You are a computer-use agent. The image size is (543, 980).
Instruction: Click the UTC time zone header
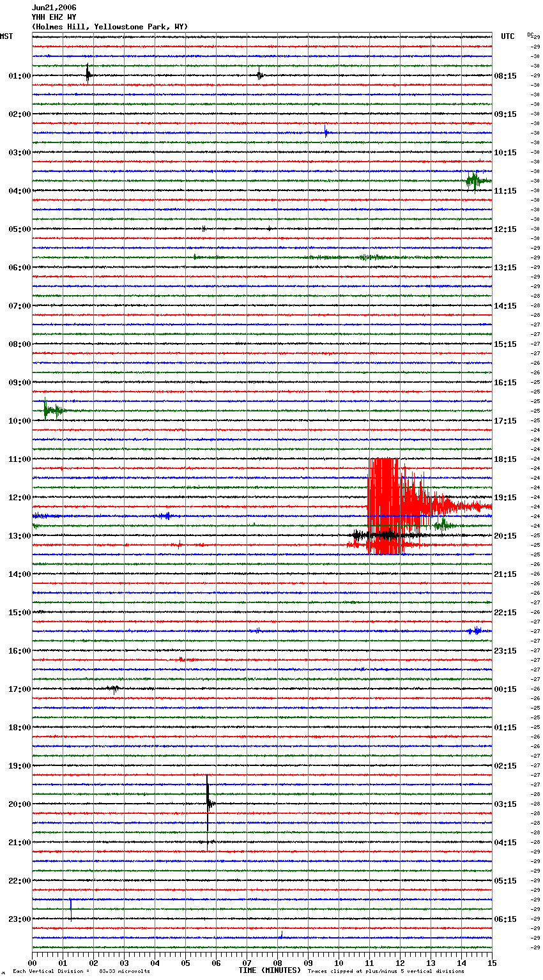(x=508, y=36)
